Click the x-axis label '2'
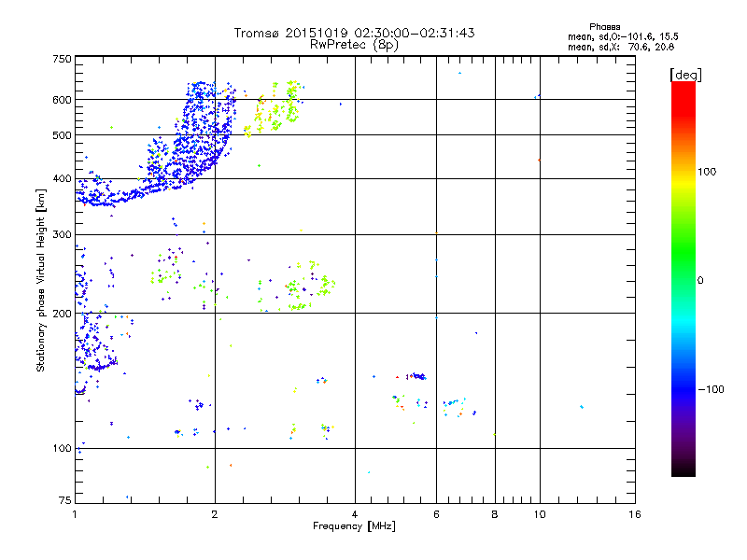747x560 pixels. [215, 514]
